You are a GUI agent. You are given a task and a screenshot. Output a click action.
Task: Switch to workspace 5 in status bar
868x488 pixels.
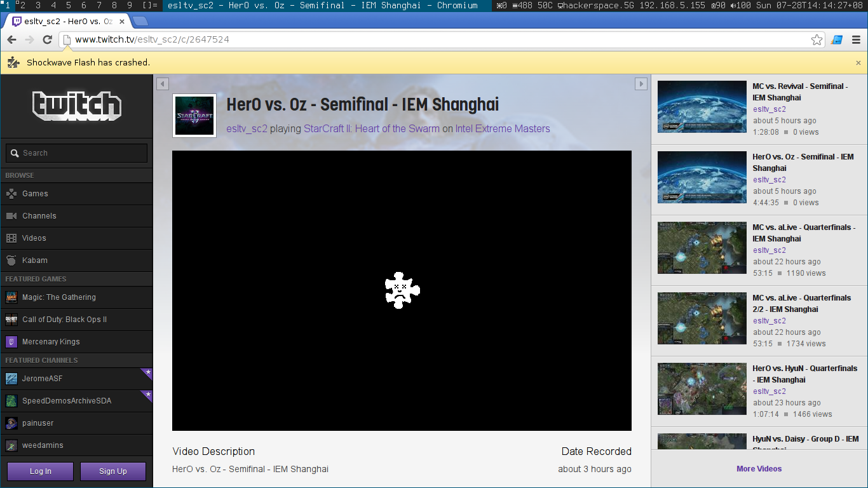click(x=69, y=5)
